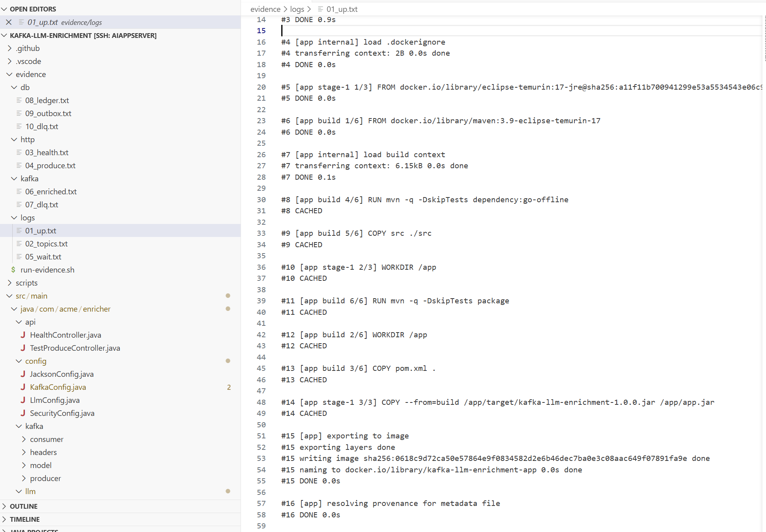Click the Java icon for LlmConfig.java
This screenshot has width=766, height=532.
pyautogui.click(x=23, y=400)
